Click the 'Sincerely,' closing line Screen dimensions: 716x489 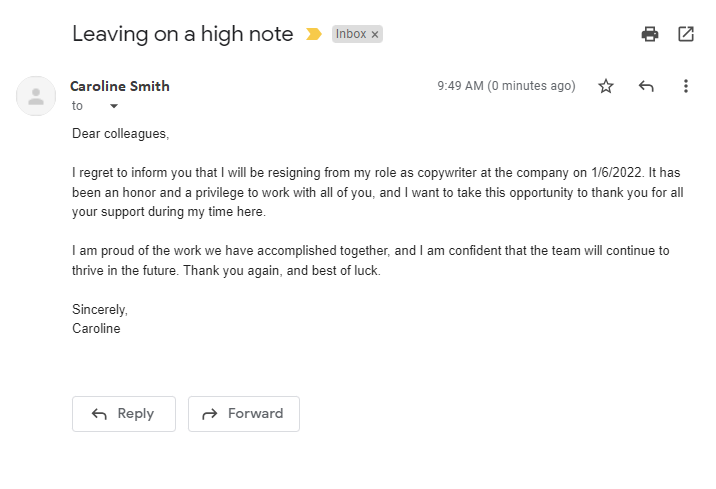point(100,309)
